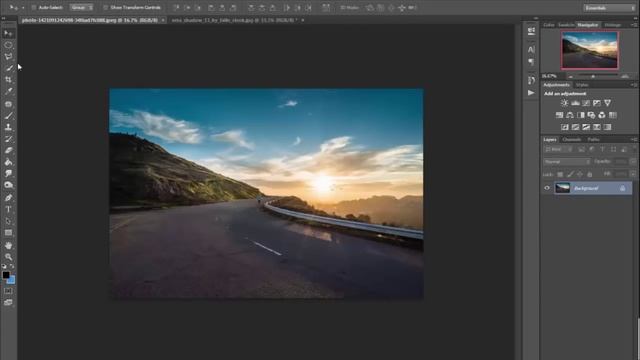Open the collapsed Actions panel icon
Screen dimensions: 640x360
531,93
